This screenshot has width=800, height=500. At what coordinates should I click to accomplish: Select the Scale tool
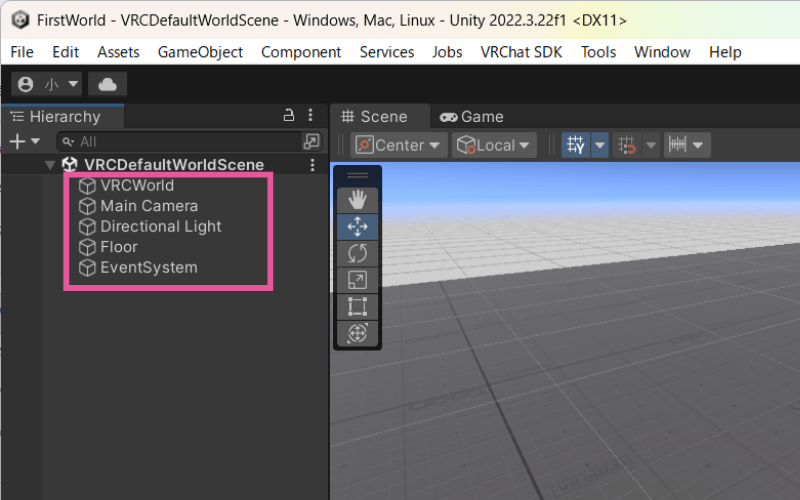pyautogui.click(x=357, y=280)
